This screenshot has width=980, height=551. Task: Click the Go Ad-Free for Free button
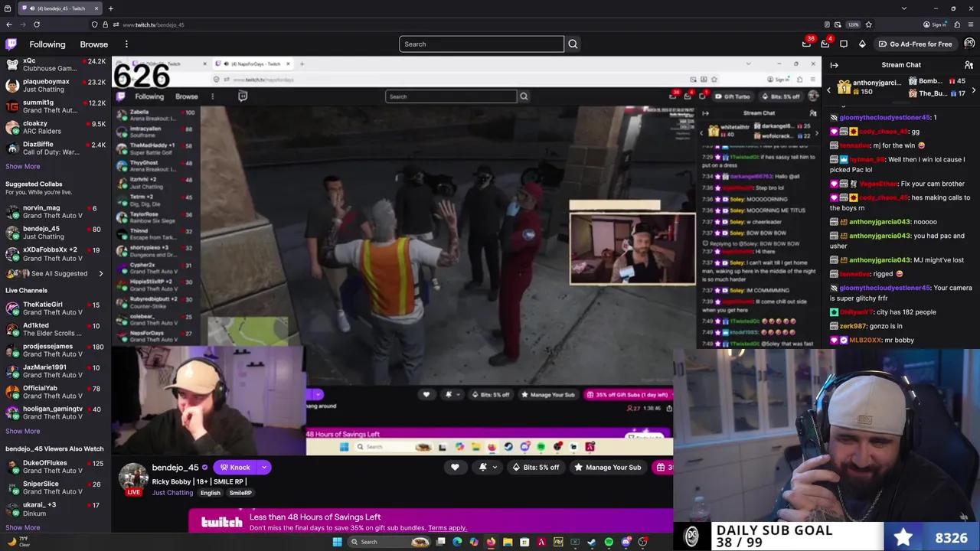[915, 44]
